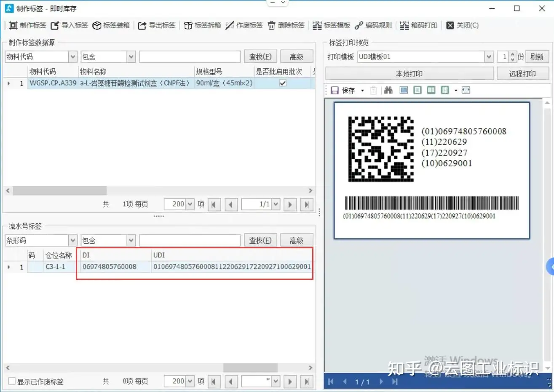Select the blue page-width view icon
The height and width of the screenshot is (392, 554).
click(x=404, y=90)
